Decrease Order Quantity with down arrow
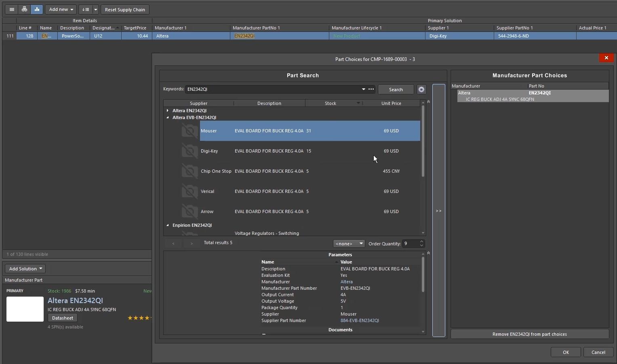This screenshot has width=617, height=364. (x=421, y=246)
